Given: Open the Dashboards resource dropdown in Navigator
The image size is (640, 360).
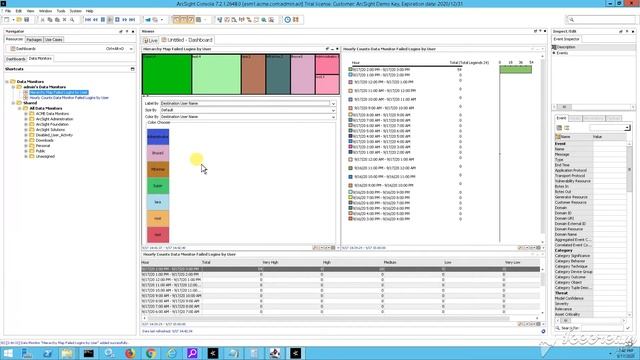Looking at the screenshot, I should [x=131, y=49].
